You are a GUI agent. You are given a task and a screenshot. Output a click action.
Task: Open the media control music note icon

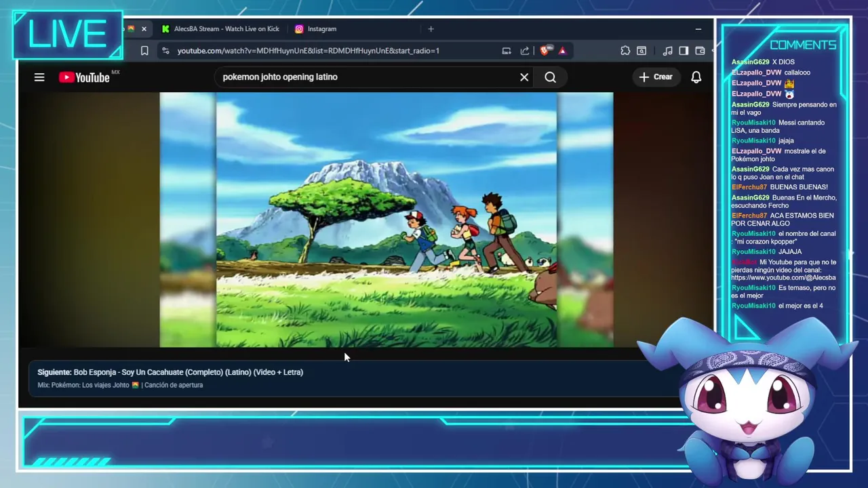668,51
